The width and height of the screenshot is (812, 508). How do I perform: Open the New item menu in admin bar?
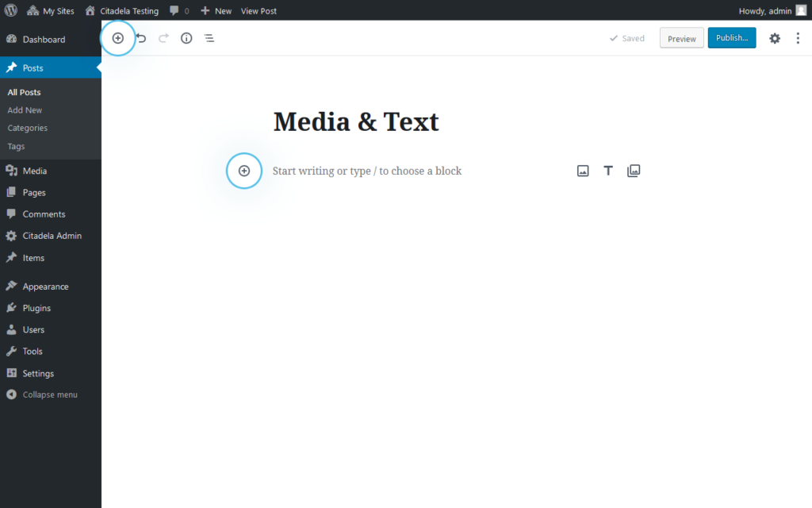(x=216, y=10)
